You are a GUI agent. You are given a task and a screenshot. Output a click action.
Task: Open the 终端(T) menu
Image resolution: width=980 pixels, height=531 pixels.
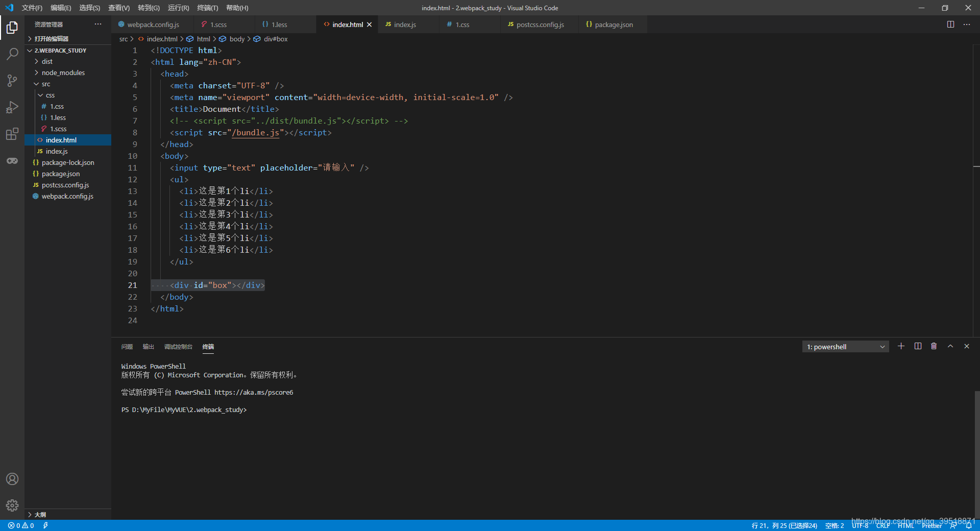pos(207,8)
